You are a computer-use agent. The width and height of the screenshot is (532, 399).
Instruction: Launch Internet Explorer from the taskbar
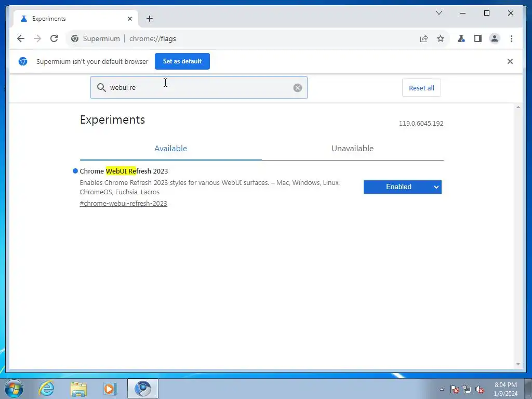click(x=46, y=389)
